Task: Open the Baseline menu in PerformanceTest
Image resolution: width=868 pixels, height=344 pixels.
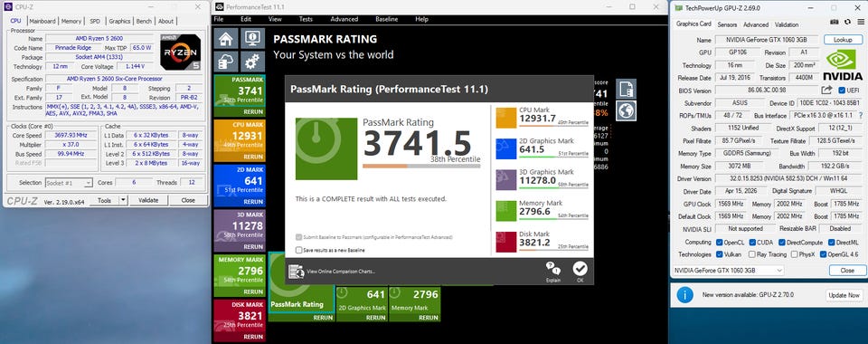Action: pos(386,19)
